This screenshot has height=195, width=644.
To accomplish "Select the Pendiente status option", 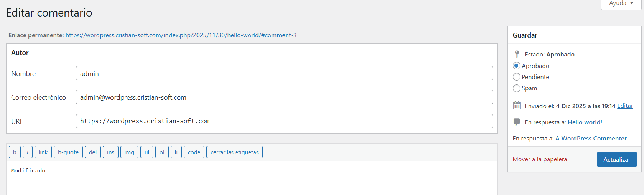I will 517,77.
